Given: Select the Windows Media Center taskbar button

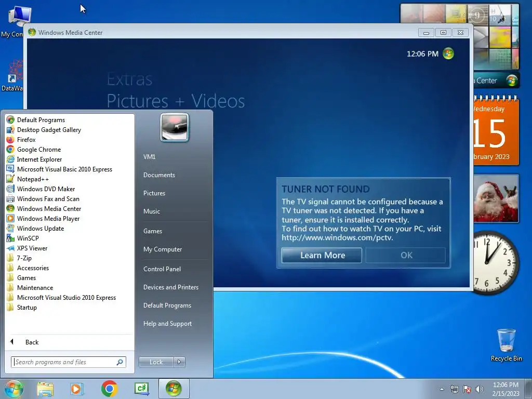Looking at the screenshot, I should (x=174, y=389).
